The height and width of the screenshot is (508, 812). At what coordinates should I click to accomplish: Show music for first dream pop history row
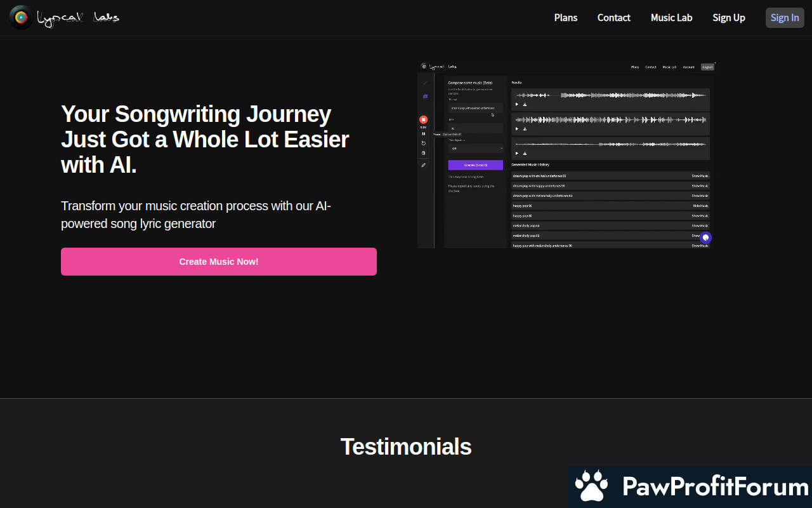click(700, 176)
